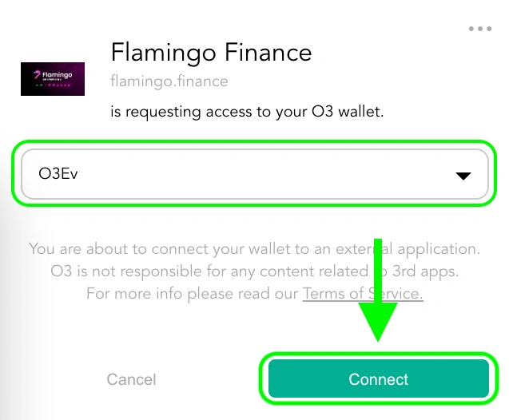
Task: Click the colored stars row in logo
Action: 53,85
